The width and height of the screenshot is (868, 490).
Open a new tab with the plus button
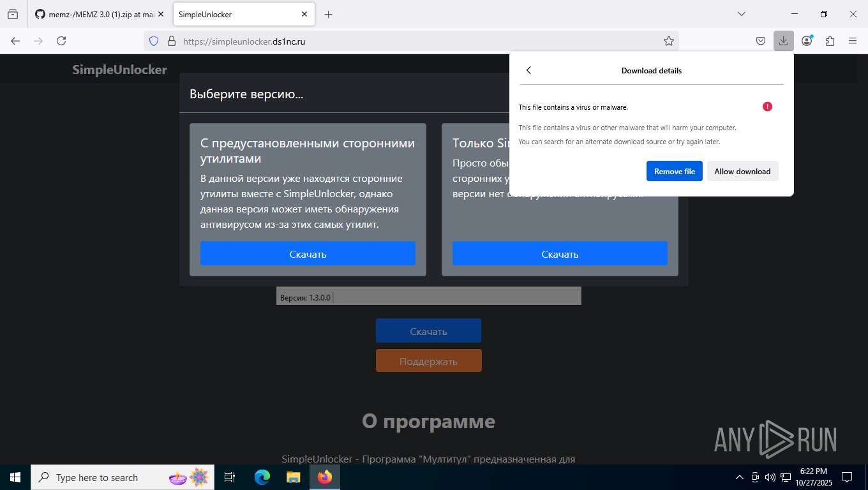pyautogui.click(x=328, y=14)
